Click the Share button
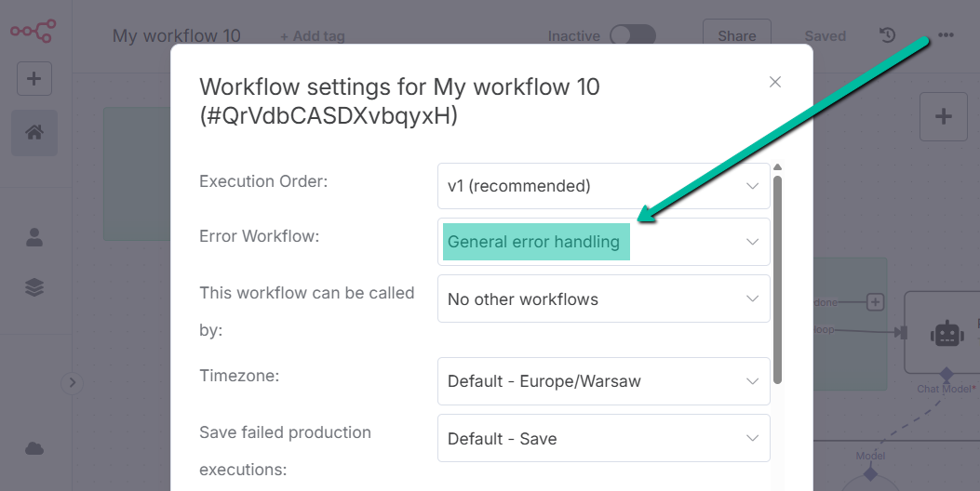Screen dimensions: 980x491 [x=736, y=35]
